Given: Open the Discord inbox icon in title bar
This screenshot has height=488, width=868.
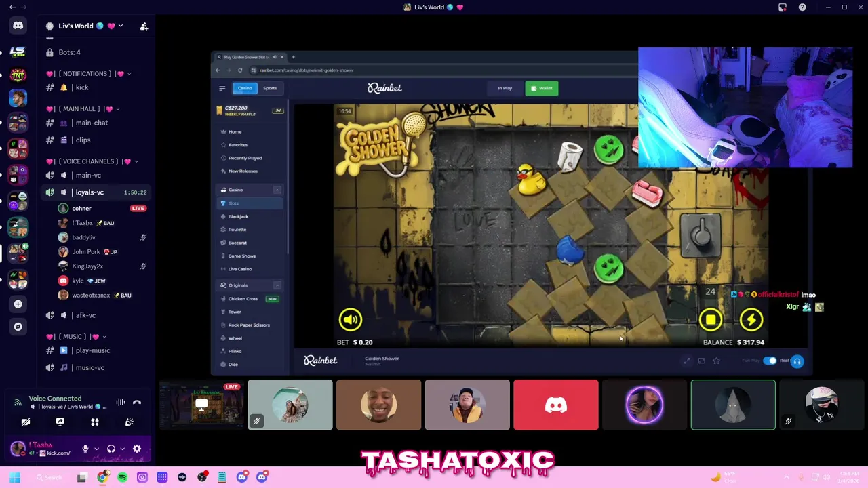Looking at the screenshot, I should 782,7.
